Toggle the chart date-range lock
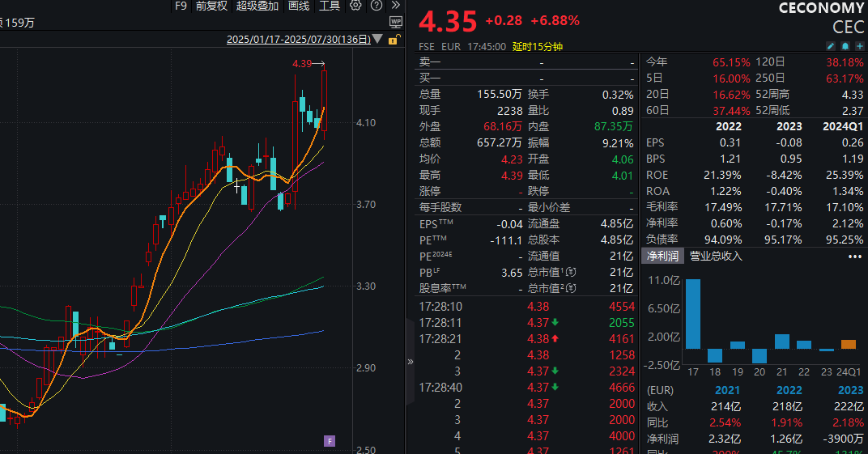Image resolution: width=868 pixels, height=454 pixels. 394,40
